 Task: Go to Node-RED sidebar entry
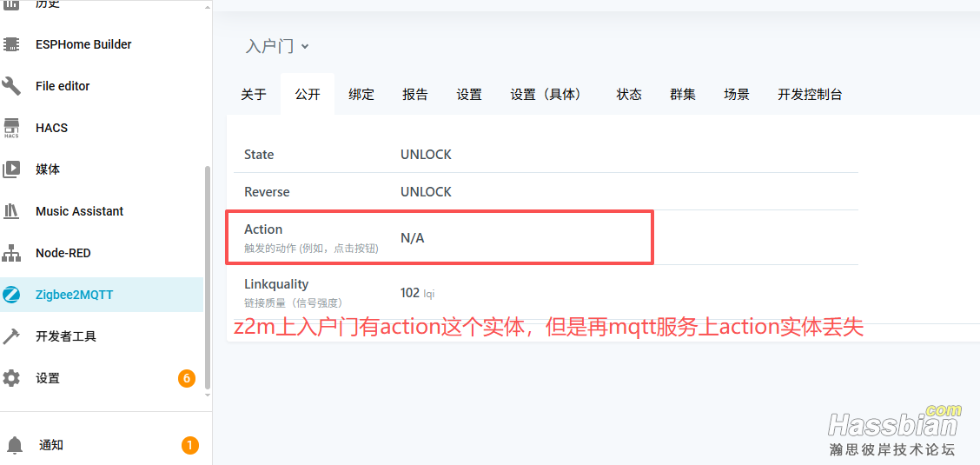(x=102, y=253)
